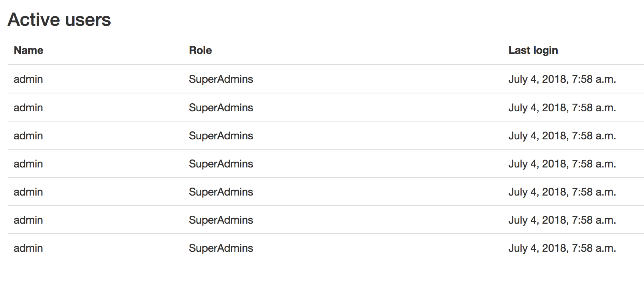
Task: Click SuperAdmins role in the second row
Action: [x=221, y=107]
